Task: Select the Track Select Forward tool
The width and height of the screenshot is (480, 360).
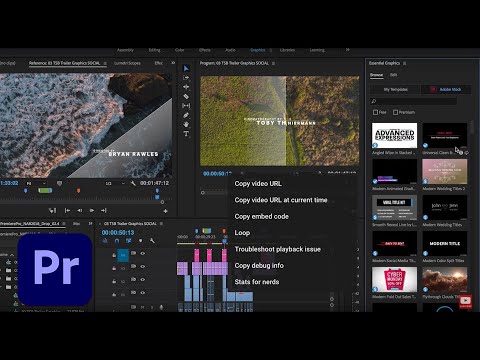Action: (x=186, y=78)
